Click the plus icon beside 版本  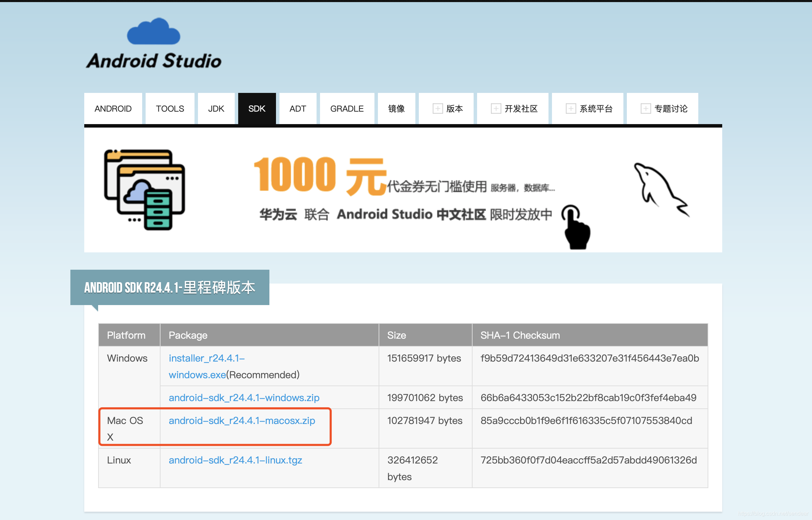(x=438, y=109)
